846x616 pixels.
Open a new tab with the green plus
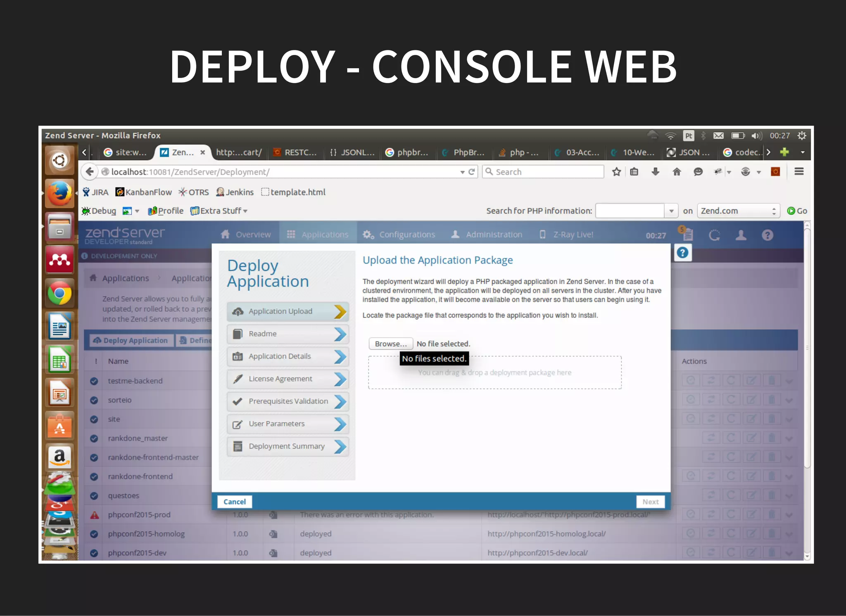pyautogui.click(x=784, y=152)
